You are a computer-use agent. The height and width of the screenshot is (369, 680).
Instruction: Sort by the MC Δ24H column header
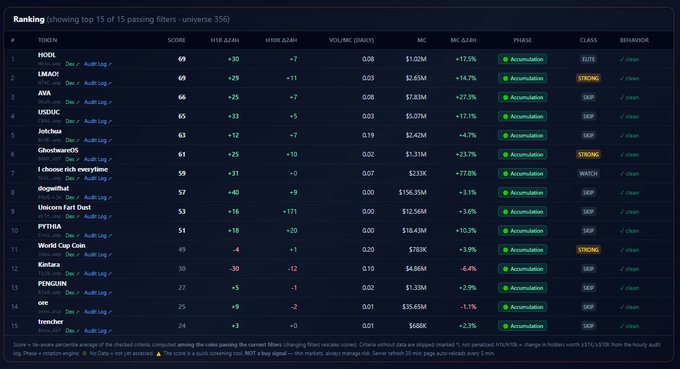463,40
